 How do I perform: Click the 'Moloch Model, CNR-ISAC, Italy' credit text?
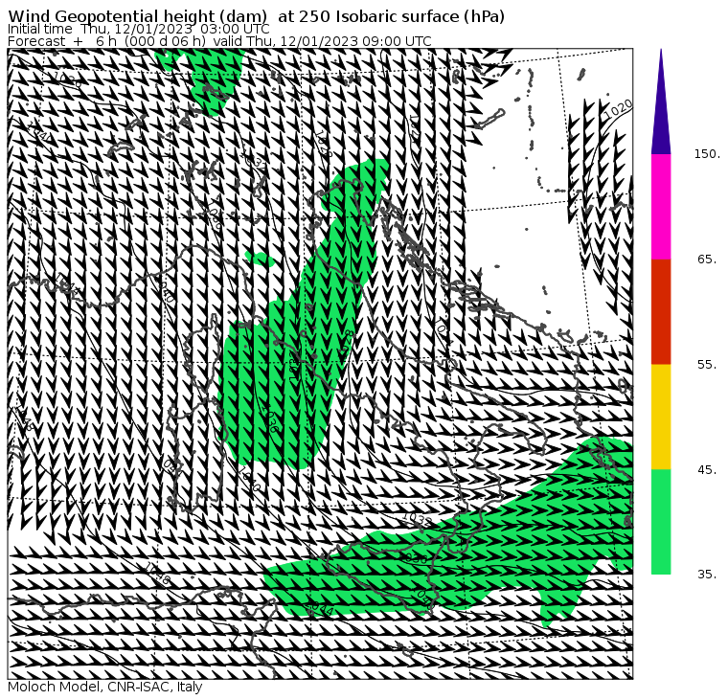coord(105,687)
